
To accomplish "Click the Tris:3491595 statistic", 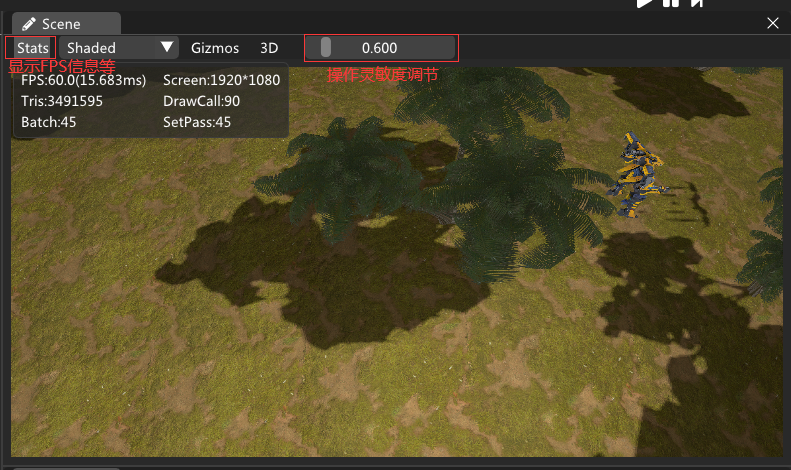I will (62, 101).
